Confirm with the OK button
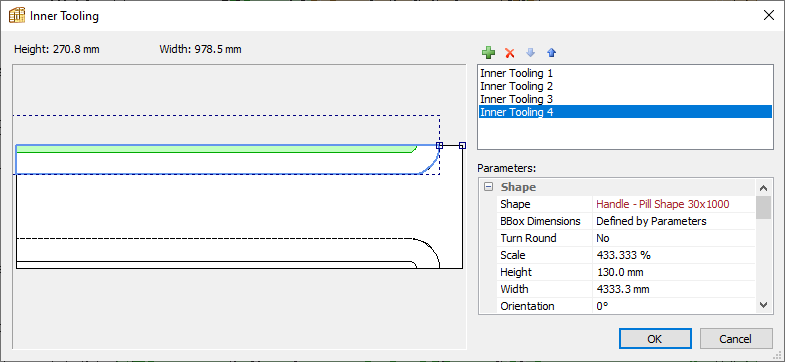The image size is (785, 362). [x=655, y=338]
